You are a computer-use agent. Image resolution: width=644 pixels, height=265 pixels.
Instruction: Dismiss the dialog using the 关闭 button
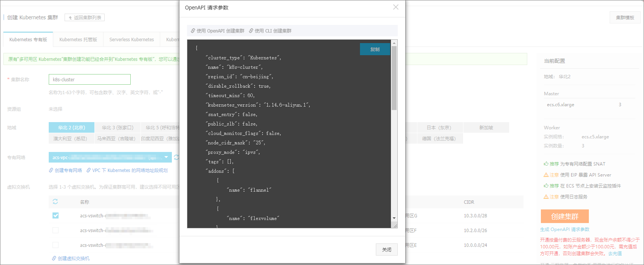(386, 250)
